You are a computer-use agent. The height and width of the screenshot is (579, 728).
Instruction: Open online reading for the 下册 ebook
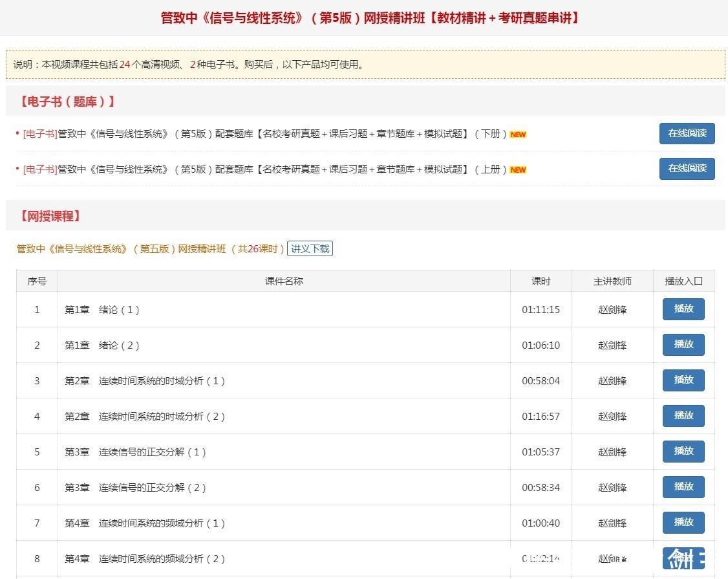687,134
